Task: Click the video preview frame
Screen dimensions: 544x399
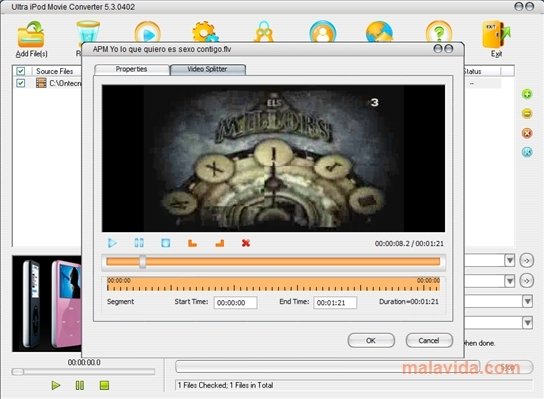Action: [273, 158]
